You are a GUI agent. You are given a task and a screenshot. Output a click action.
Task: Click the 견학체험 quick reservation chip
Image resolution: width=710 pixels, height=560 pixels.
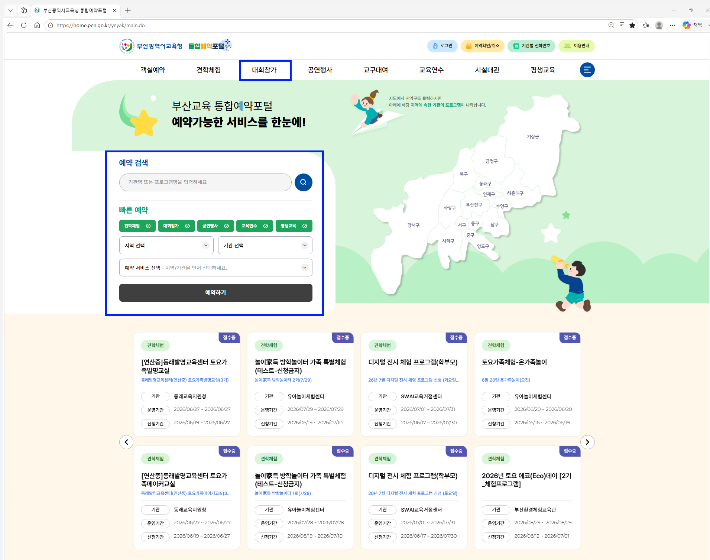tap(138, 226)
